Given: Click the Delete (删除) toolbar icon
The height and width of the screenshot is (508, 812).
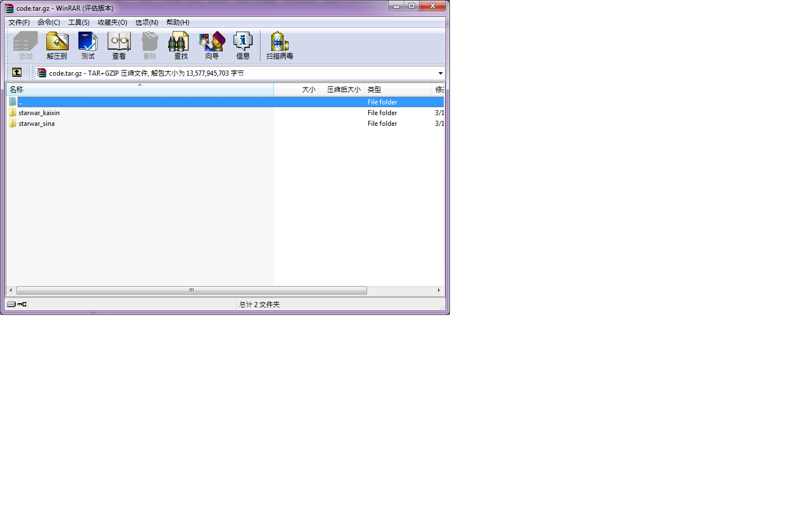Looking at the screenshot, I should click(150, 46).
